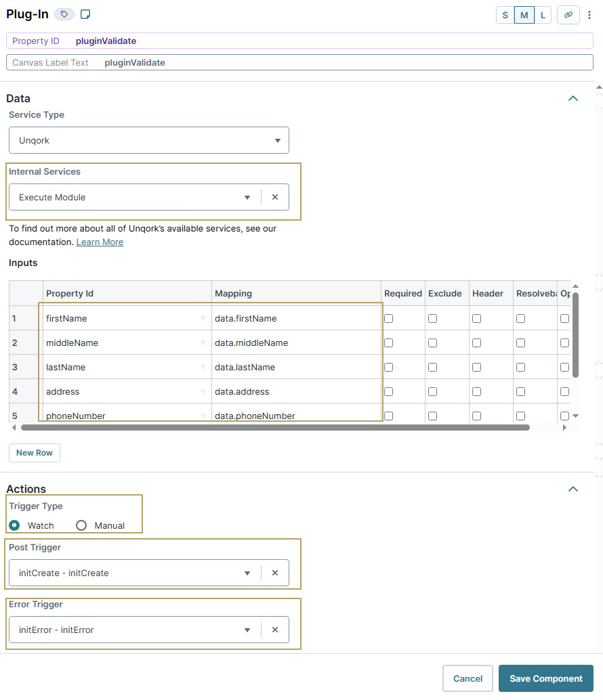Image resolution: width=603 pixels, height=700 pixels.
Task: Open the Learn More documentation link
Action: click(100, 242)
